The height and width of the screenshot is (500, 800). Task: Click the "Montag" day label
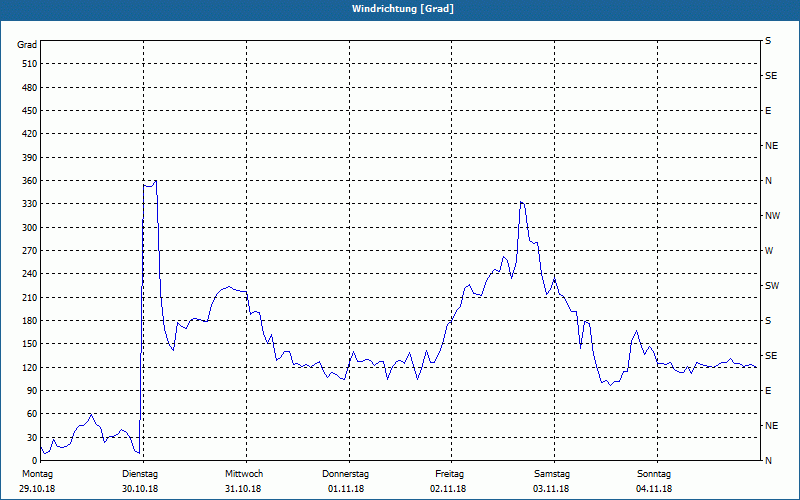click(38, 474)
